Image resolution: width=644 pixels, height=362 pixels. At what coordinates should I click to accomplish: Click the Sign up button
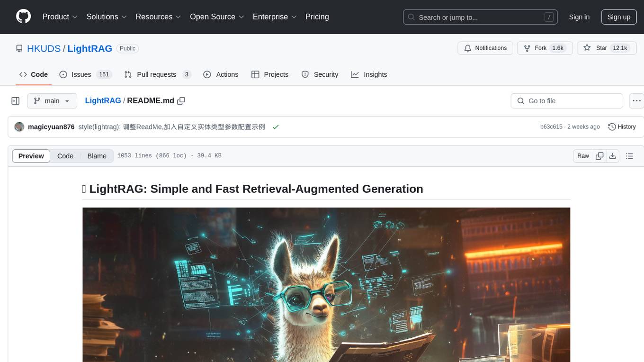pos(619,17)
